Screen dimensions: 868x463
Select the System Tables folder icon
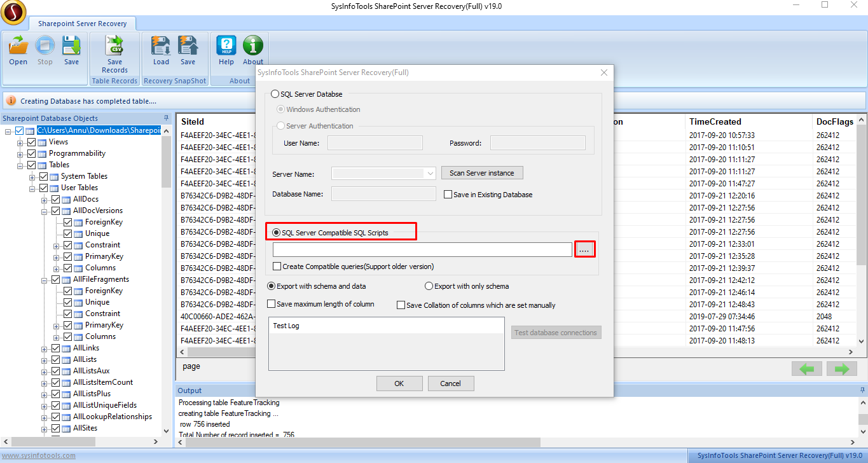(x=54, y=176)
